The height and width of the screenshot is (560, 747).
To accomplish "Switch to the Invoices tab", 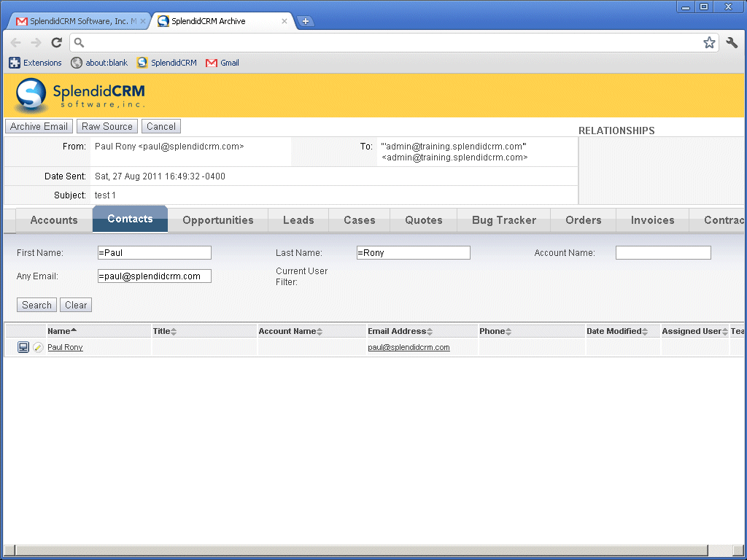I will click(x=652, y=220).
